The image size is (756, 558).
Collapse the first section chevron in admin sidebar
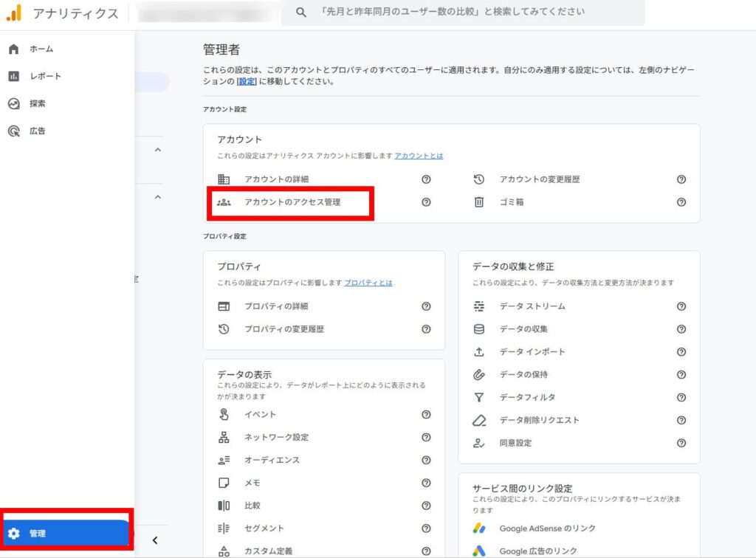[x=157, y=150]
